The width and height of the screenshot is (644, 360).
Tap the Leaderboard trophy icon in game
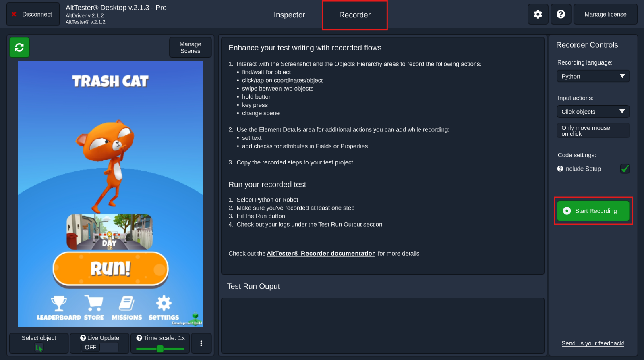pyautogui.click(x=59, y=304)
